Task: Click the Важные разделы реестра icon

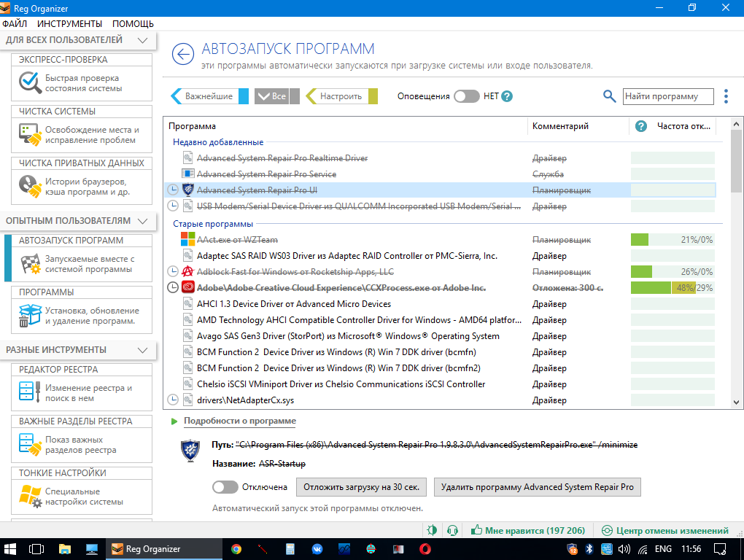Action: (31, 444)
